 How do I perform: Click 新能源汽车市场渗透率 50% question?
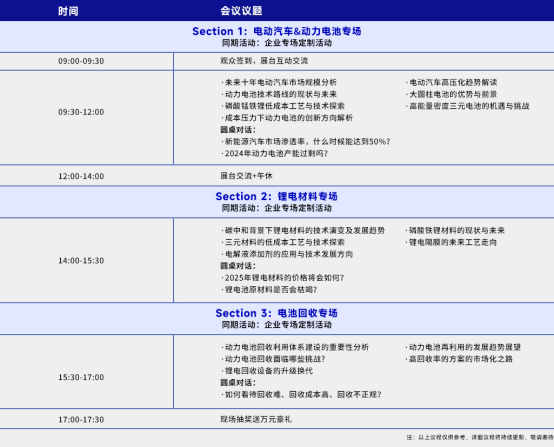pos(306,142)
